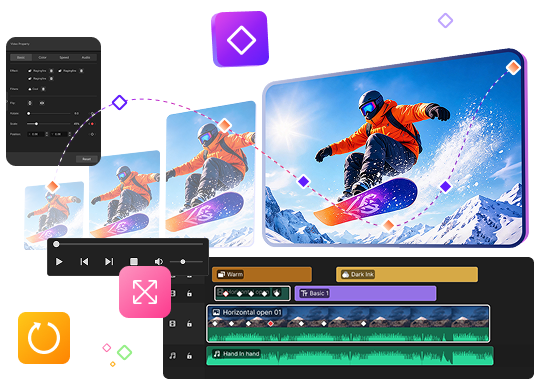The width and height of the screenshot is (540, 390).
Task: Click the Scale slider handle
Action: (x=36, y=124)
